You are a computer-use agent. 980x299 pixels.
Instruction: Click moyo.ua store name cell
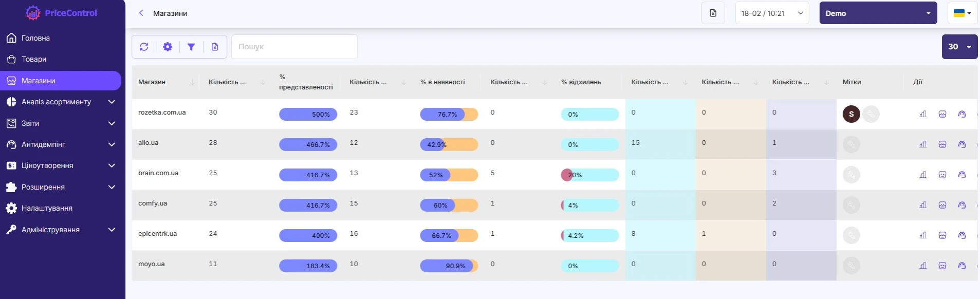click(151, 264)
